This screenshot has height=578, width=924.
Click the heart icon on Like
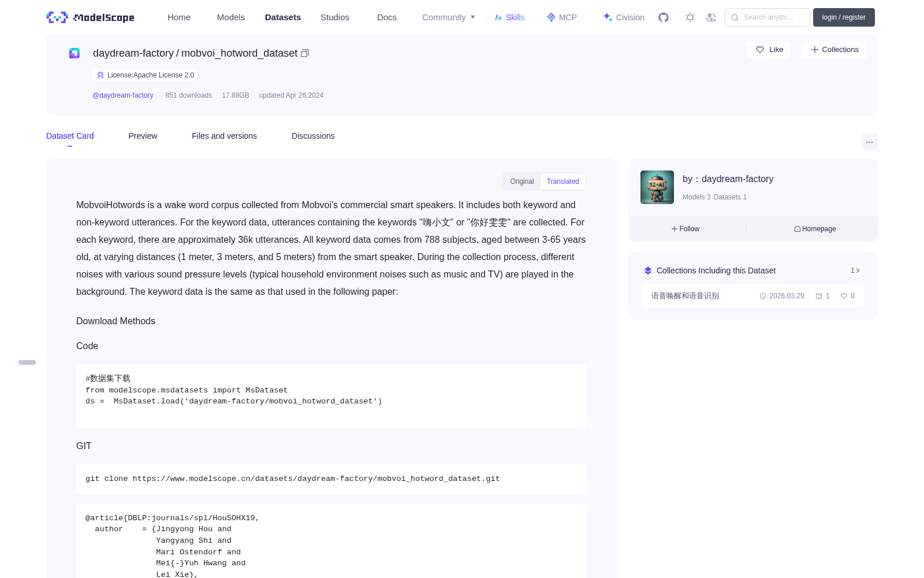point(760,50)
